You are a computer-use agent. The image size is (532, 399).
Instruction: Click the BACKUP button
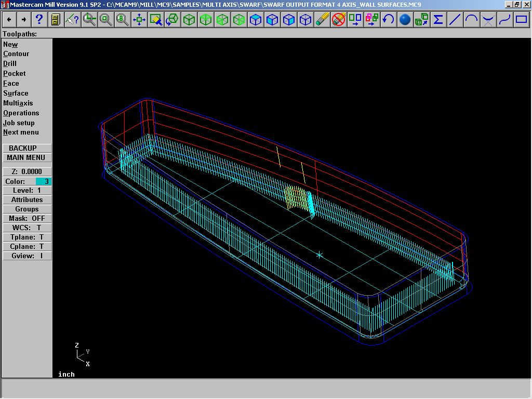coord(27,148)
